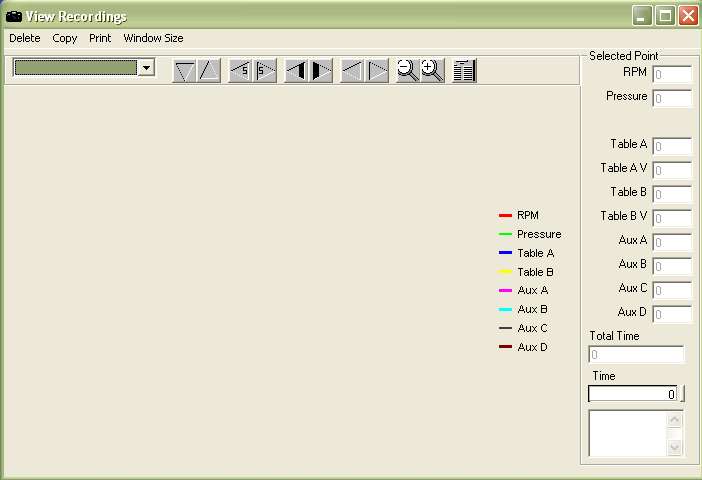Move one point left with plain arrow
The image size is (702, 480).
coord(352,71)
